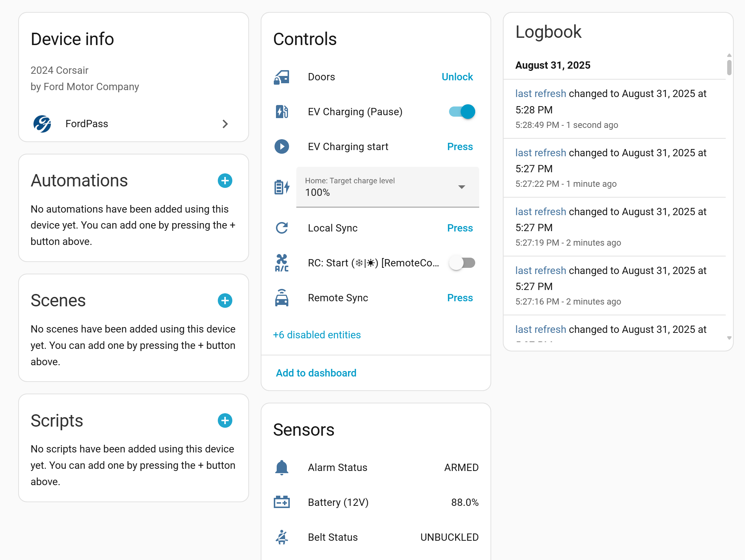Add a new automation with plus button
The height and width of the screenshot is (560, 745).
pos(225,181)
